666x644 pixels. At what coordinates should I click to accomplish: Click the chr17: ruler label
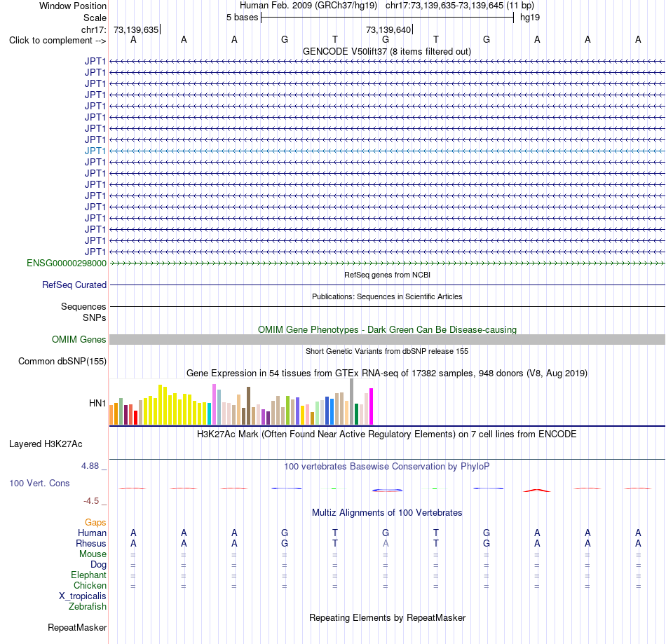(x=94, y=29)
